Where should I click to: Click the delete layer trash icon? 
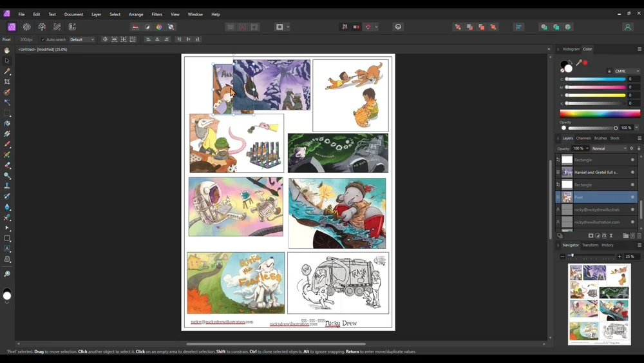[x=639, y=236]
